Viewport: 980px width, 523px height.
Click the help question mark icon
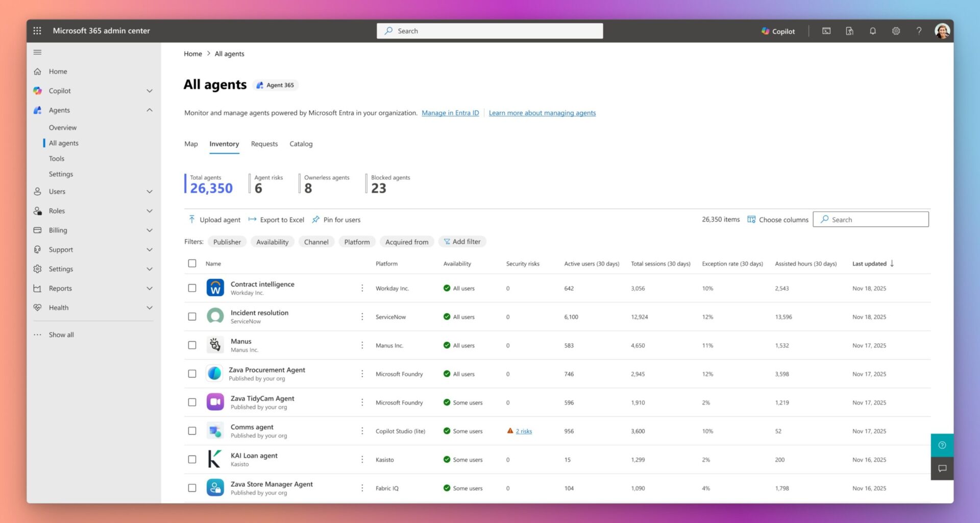click(x=919, y=31)
